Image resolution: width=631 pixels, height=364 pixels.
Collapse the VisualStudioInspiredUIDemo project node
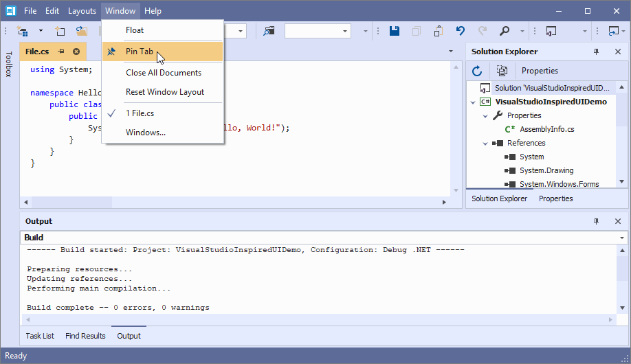point(473,102)
